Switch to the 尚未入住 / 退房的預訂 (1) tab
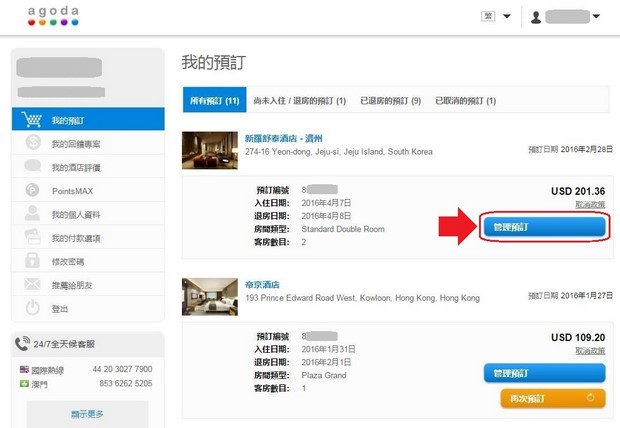 (300, 100)
